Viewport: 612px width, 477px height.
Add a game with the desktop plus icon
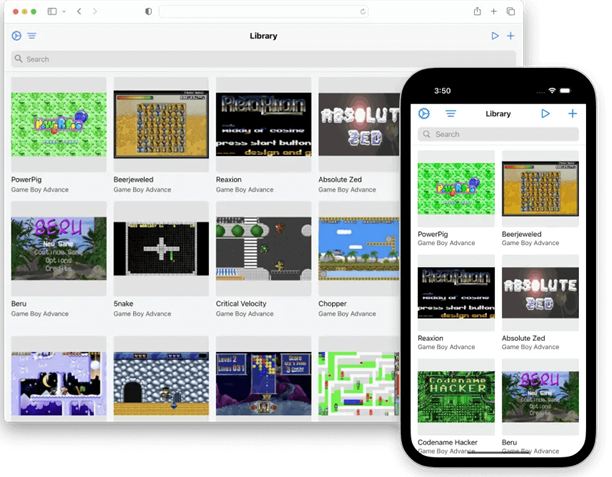point(511,36)
